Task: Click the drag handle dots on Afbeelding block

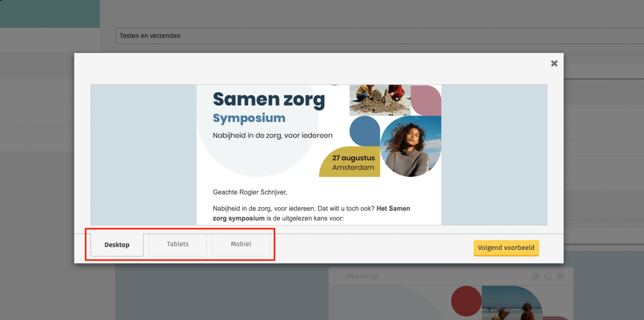Action: click(334, 276)
